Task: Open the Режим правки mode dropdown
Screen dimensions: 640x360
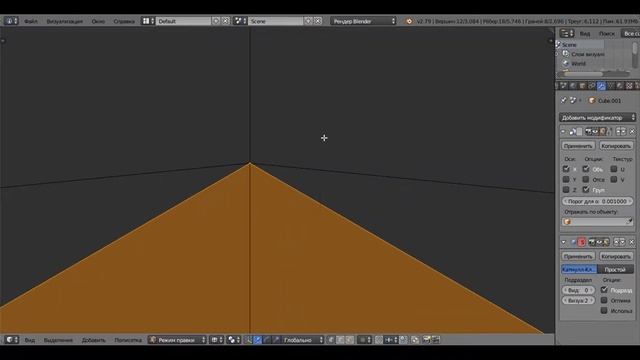Action: click(177, 340)
